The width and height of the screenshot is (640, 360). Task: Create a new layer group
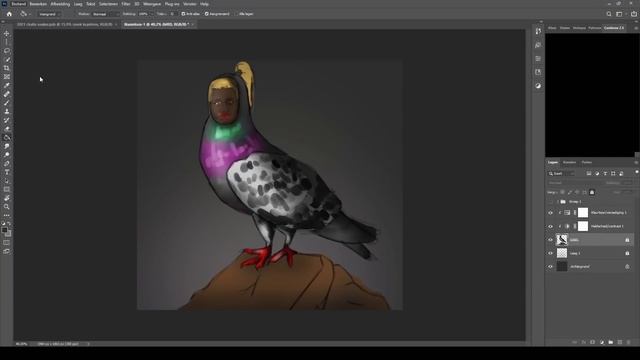(611, 342)
